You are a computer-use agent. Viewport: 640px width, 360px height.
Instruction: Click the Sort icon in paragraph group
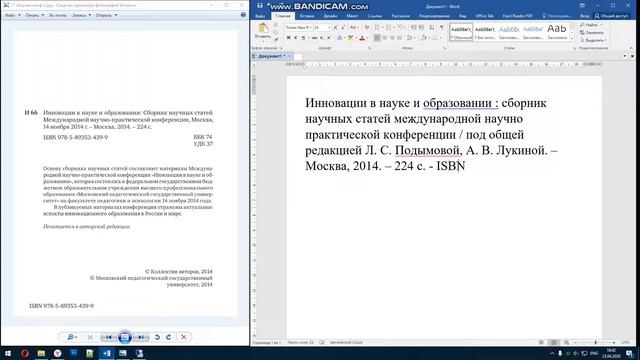[x=432, y=27]
